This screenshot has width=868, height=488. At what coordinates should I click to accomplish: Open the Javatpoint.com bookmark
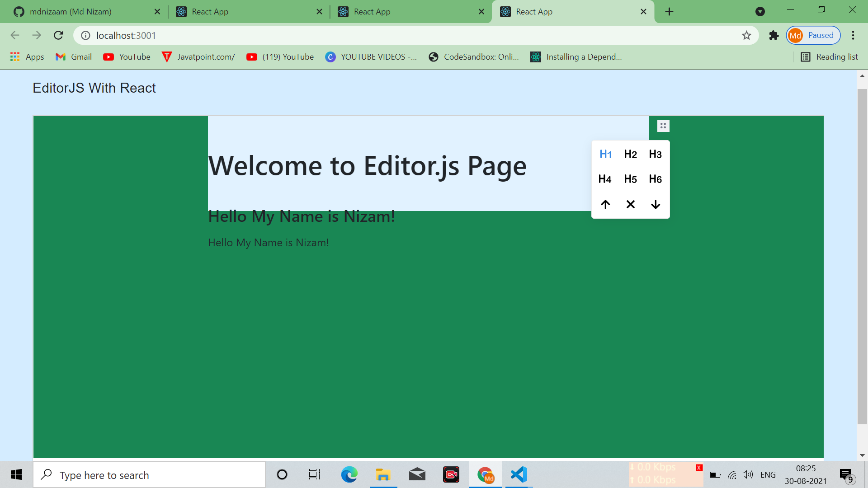point(199,56)
